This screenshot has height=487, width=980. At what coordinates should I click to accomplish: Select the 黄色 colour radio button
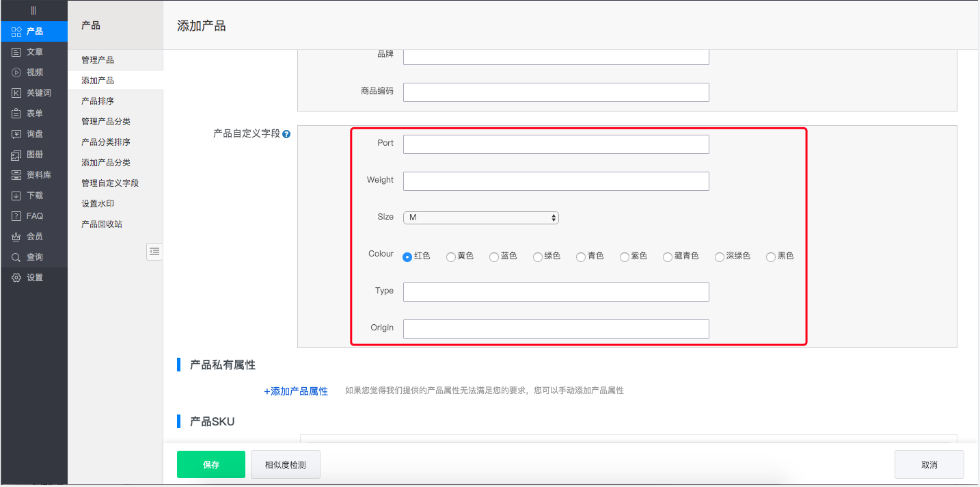(451, 257)
